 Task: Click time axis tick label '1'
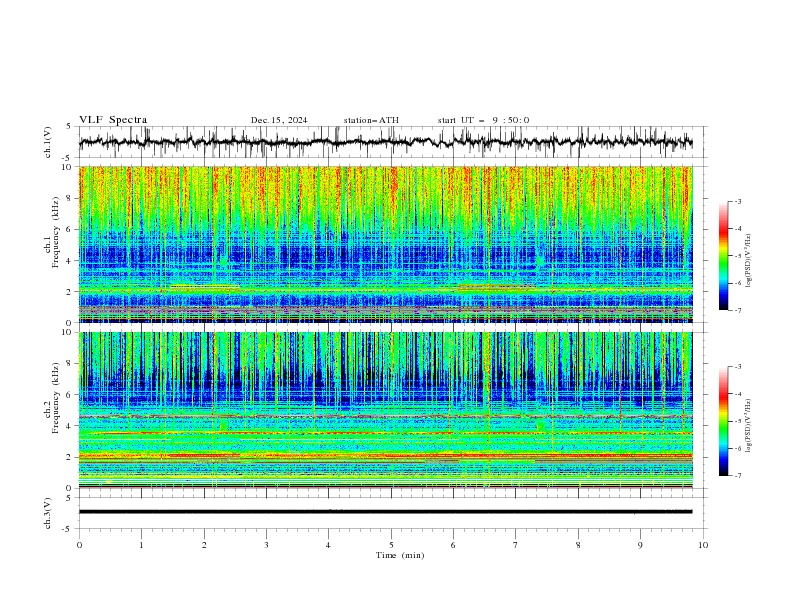pos(141,545)
